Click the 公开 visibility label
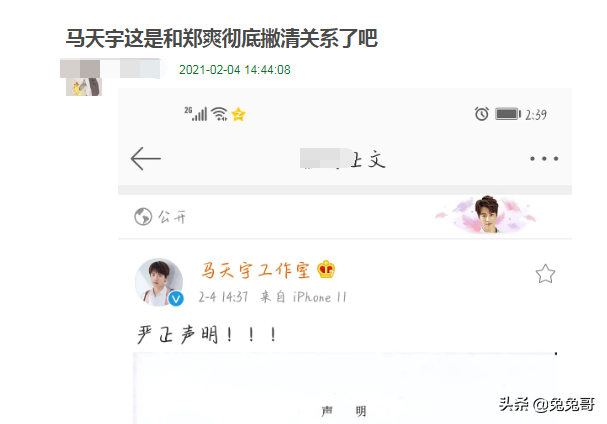 (x=172, y=217)
